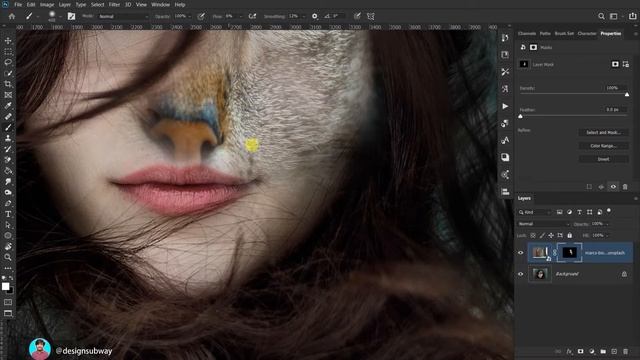640x360 pixels.
Task: Open smoothing options gear icon
Action: tap(315, 16)
